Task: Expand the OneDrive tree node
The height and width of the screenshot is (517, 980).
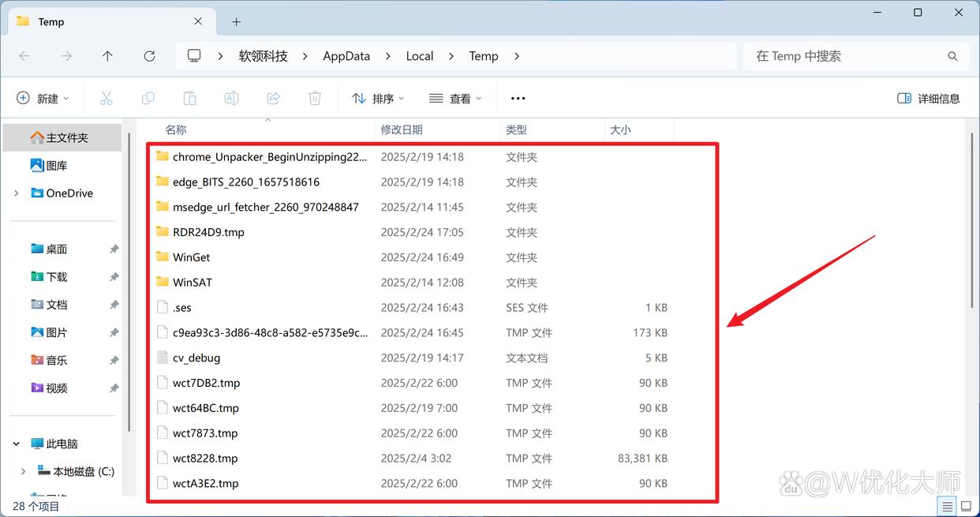Action: pos(17,193)
